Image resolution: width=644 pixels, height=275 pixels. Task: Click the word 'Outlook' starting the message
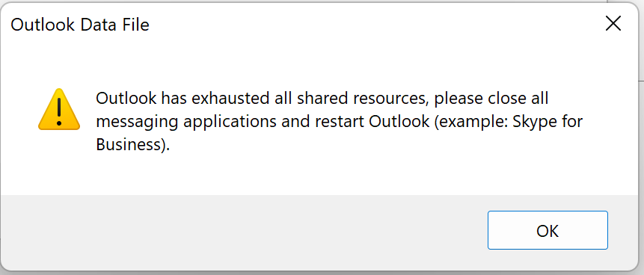pos(126,99)
